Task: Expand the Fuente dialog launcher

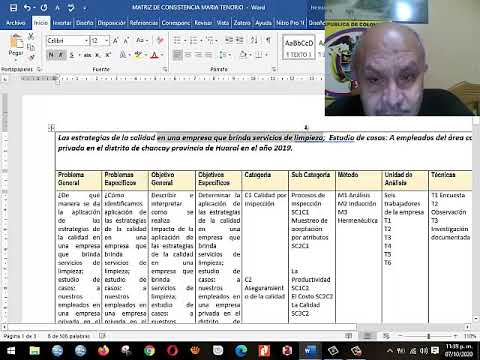Action: click(x=165, y=69)
